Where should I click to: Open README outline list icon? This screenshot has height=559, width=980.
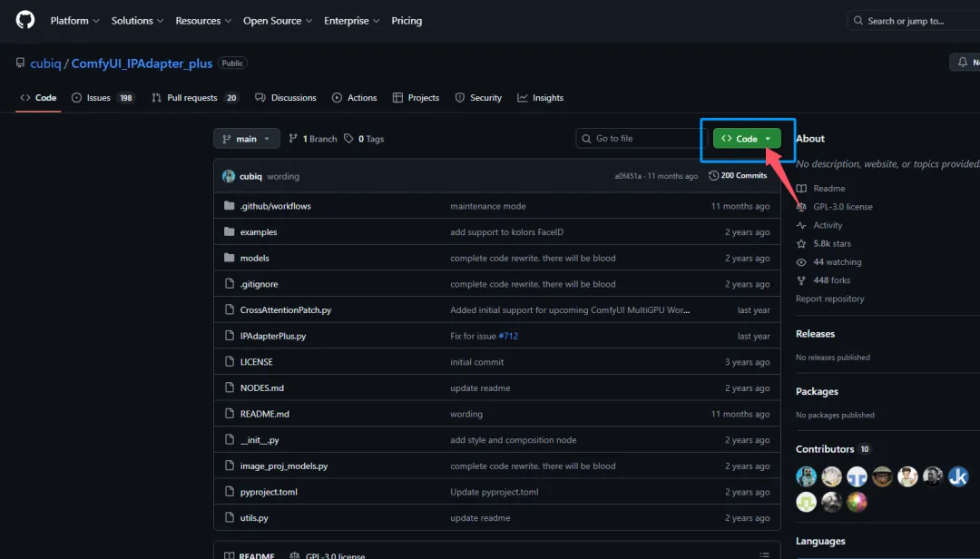click(764, 554)
